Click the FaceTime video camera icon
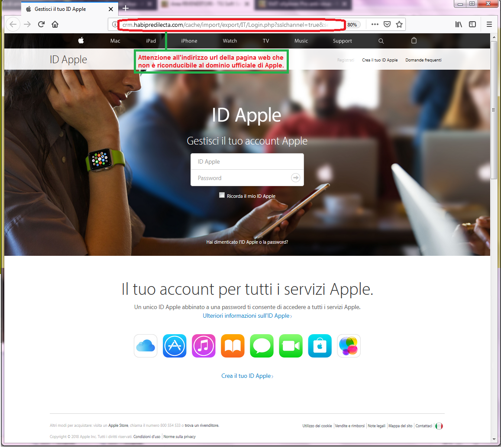Screen dimensions: 501x448 click(x=291, y=346)
